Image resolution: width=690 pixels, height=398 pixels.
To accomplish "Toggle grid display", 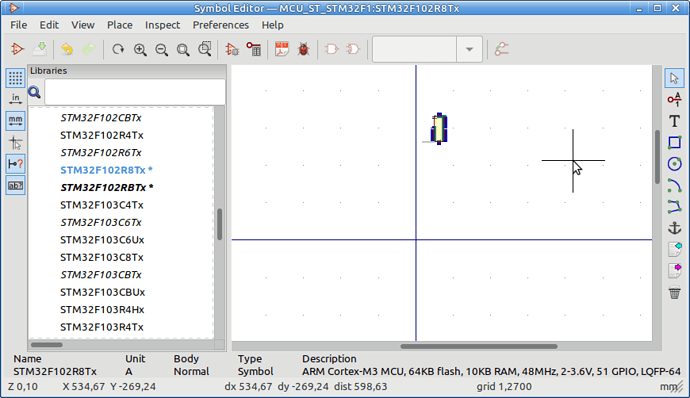I will [15, 77].
